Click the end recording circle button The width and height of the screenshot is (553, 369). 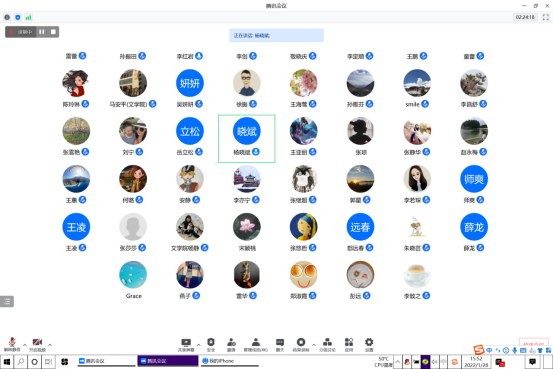[301, 345]
